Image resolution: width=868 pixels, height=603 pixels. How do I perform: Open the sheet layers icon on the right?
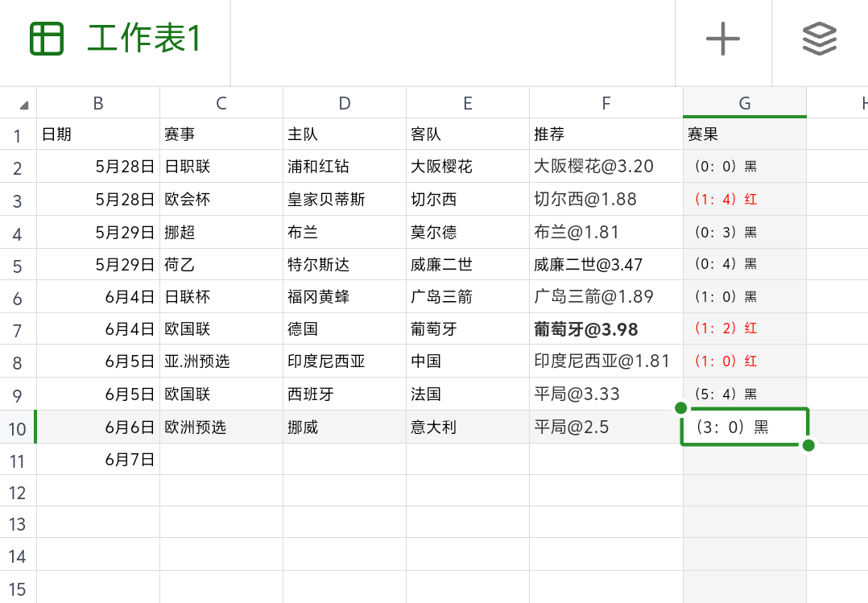point(818,38)
